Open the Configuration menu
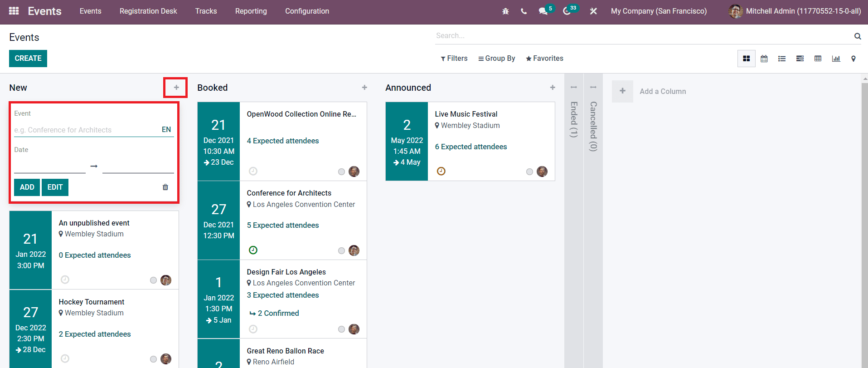Viewport: 868px width, 368px height. pyautogui.click(x=307, y=11)
